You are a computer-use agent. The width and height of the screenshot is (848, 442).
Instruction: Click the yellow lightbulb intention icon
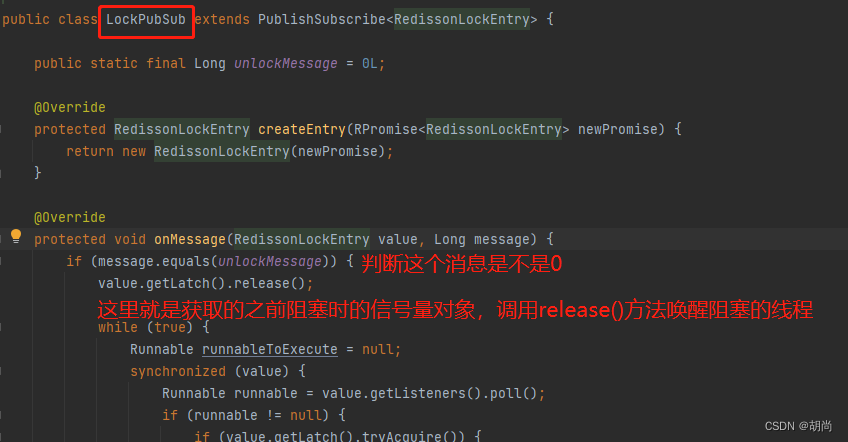pos(16,236)
